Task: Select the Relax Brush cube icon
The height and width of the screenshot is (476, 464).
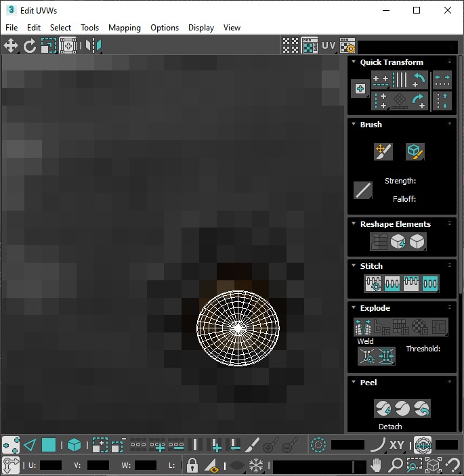Action: [x=415, y=152]
